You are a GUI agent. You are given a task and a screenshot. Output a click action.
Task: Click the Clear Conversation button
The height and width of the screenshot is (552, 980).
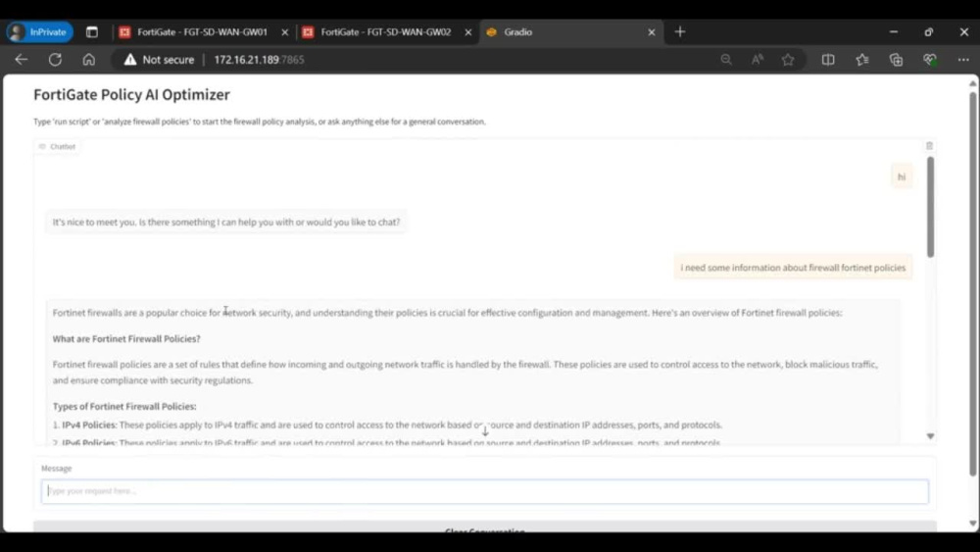click(484, 528)
